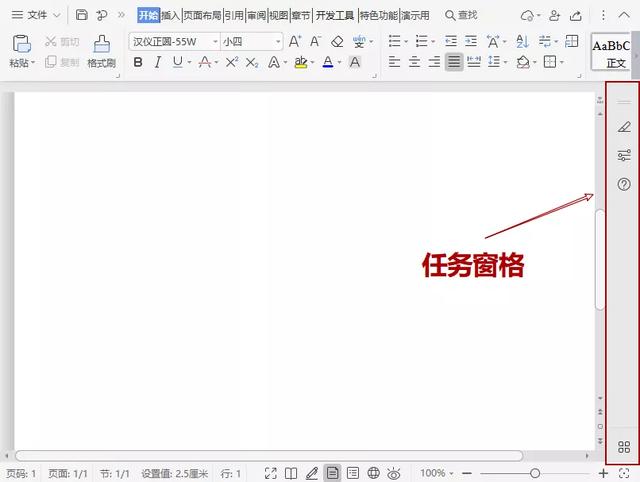Click the sort A-Z icon
Screen dimensions: 640x482
522,41
